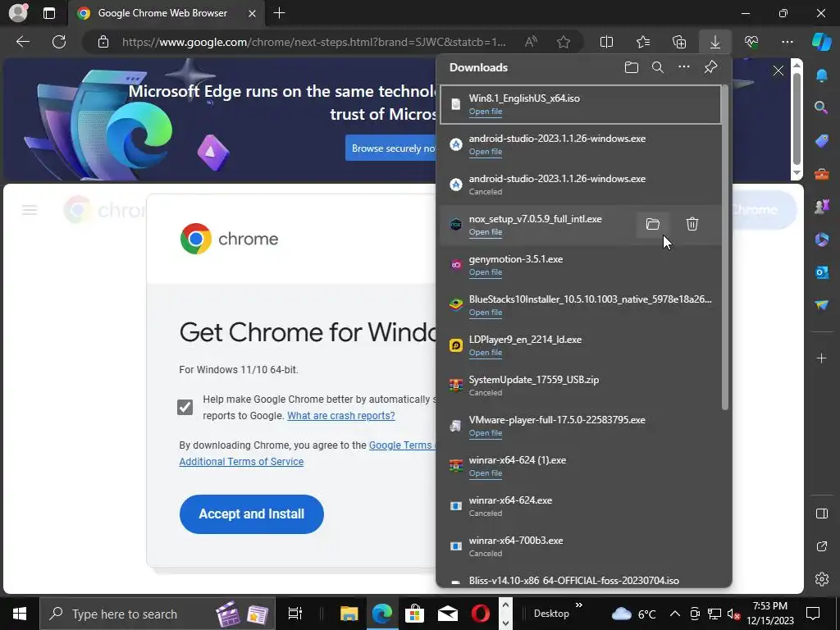Click the Downloads toolbar button
The image size is (840, 630).
coord(715,42)
